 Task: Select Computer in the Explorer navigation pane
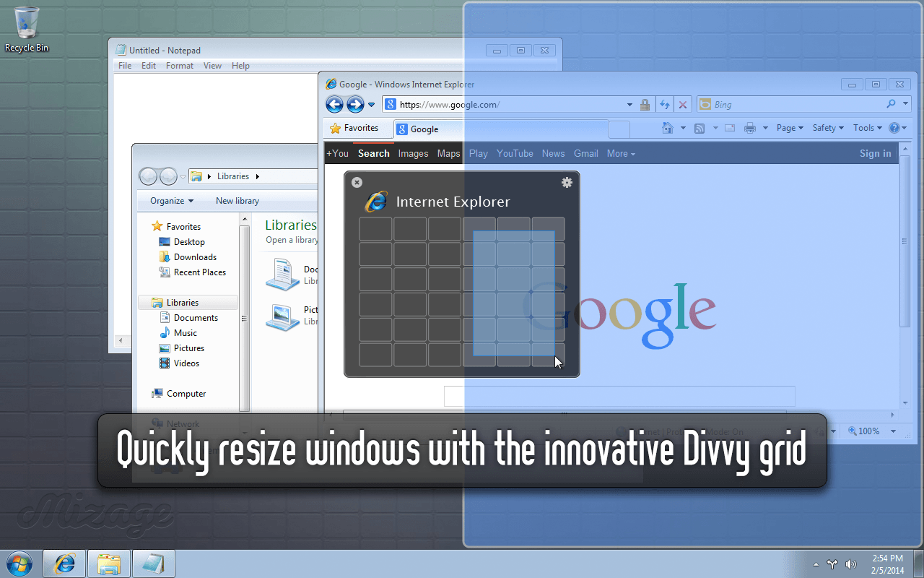click(x=186, y=394)
